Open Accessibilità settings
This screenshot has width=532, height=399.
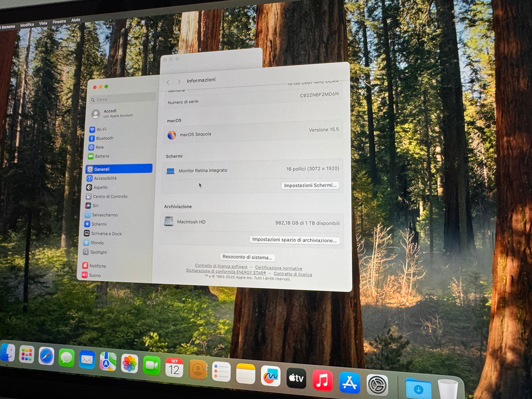(x=105, y=179)
